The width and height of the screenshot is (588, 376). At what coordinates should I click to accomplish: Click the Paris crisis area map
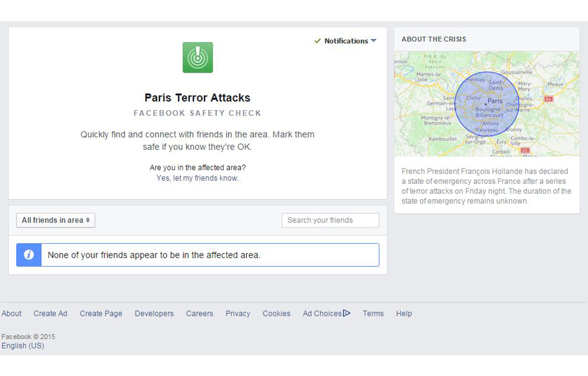click(x=487, y=103)
